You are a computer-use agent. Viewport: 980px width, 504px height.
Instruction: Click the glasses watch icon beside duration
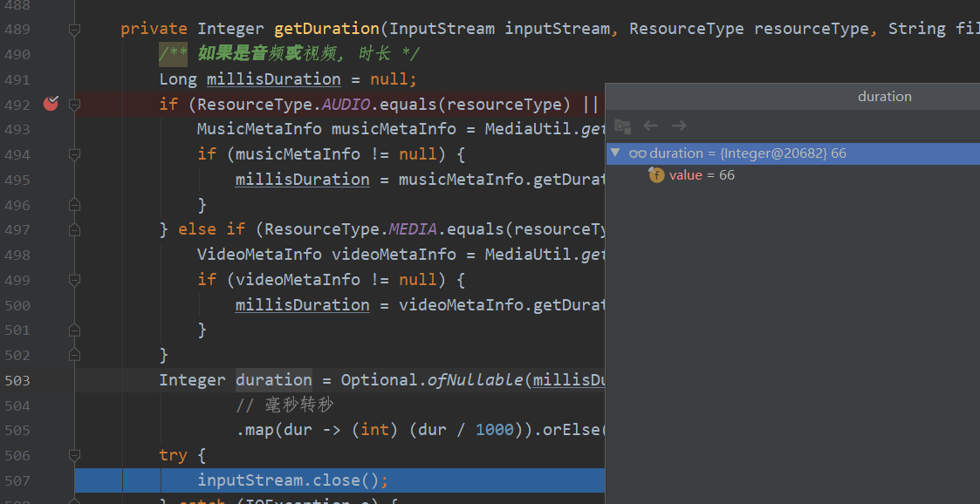tap(638, 153)
